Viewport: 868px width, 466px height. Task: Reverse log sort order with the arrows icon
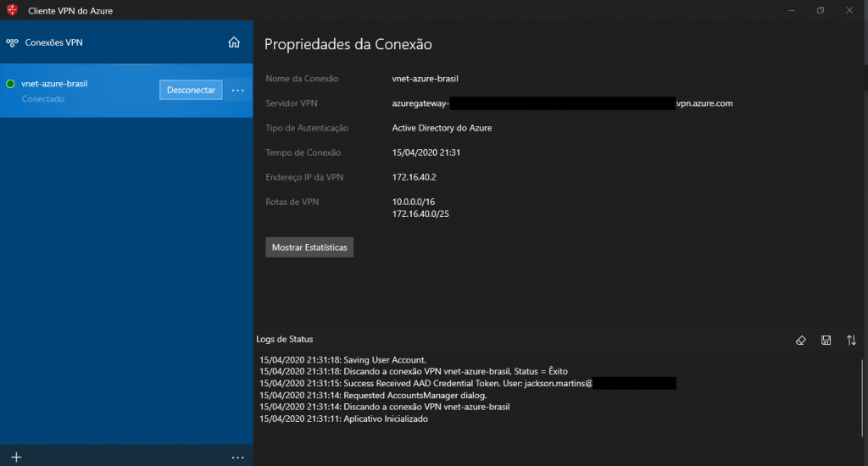tap(851, 340)
